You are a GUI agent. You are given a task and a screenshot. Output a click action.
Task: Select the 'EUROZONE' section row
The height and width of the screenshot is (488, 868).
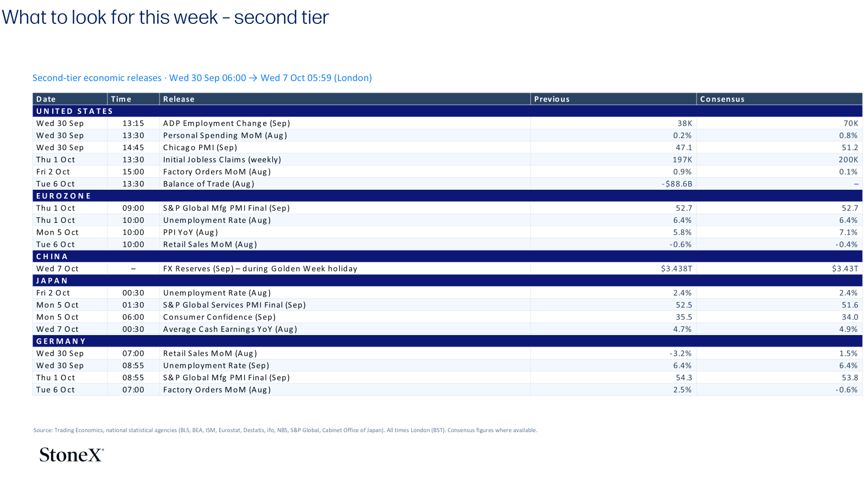pos(448,196)
